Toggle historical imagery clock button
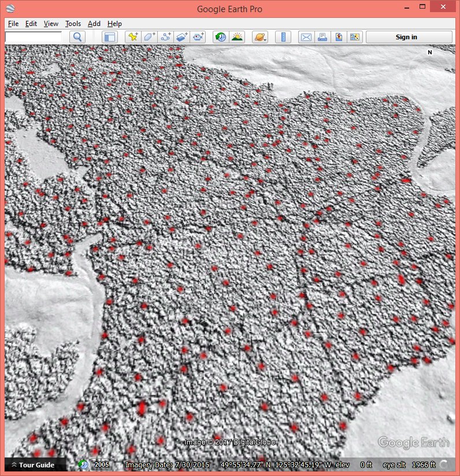The width and height of the screenshot is (460, 476). 221,37
